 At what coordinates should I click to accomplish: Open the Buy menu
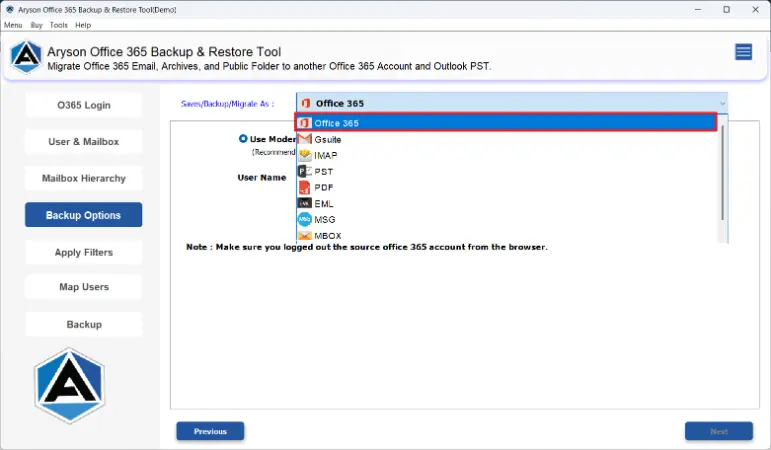36,25
